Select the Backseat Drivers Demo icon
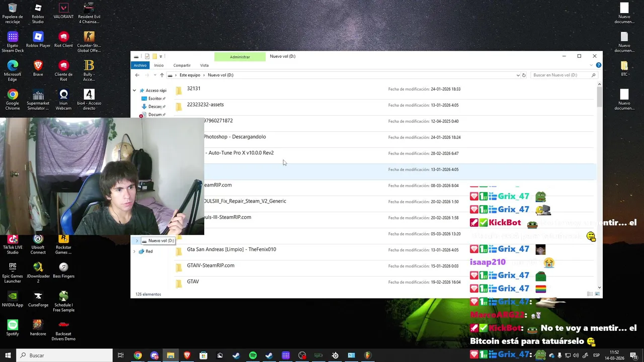644x362 pixels. pyautogui.click(x=63, y=330)
